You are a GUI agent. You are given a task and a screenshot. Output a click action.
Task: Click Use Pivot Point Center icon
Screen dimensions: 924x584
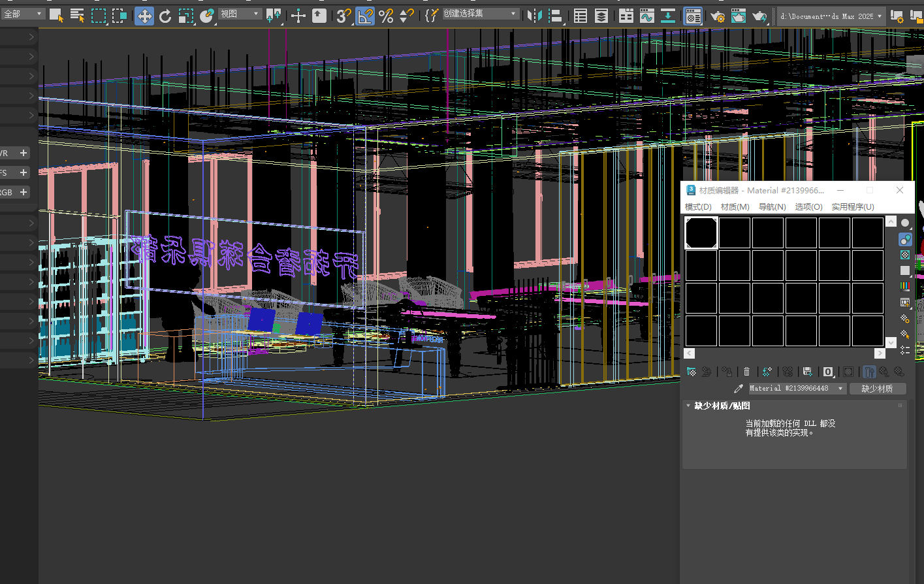274,16
